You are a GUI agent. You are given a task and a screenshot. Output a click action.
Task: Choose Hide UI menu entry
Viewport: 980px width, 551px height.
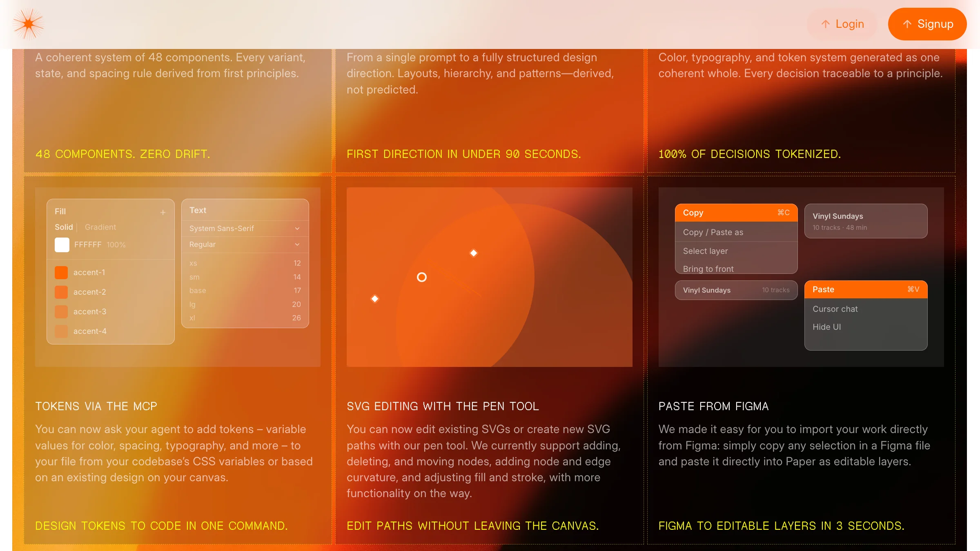coord(866,327)
